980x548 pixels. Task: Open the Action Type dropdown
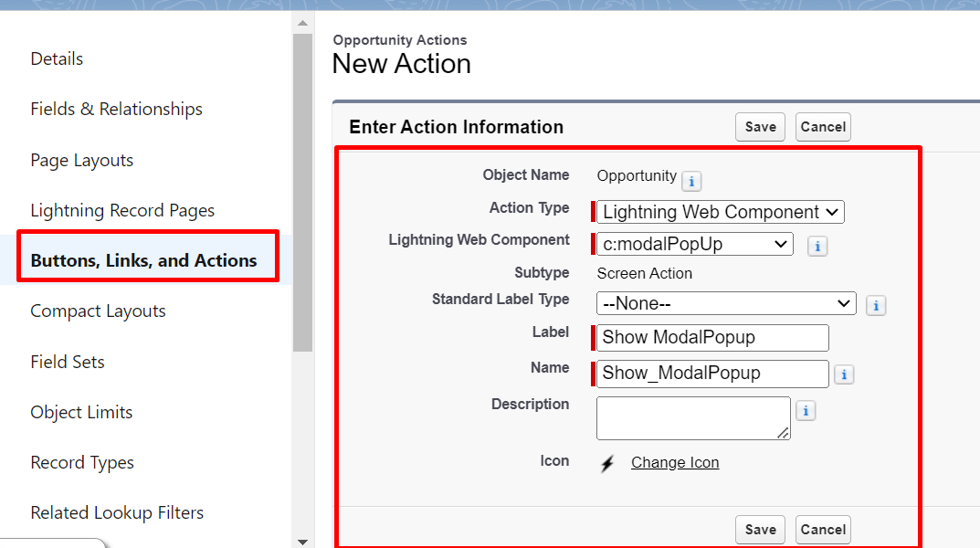719,212
